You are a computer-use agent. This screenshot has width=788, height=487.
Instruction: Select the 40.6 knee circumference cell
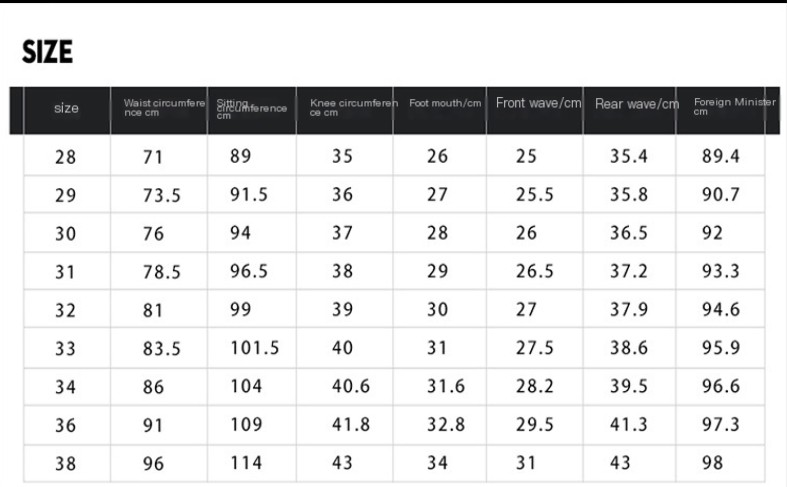click(x=351, y=386)
